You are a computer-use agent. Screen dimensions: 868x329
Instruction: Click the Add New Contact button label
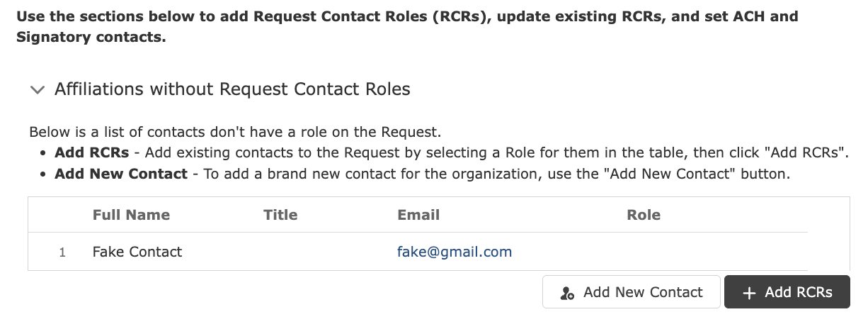pyautogui.click(x=643, y=292)
